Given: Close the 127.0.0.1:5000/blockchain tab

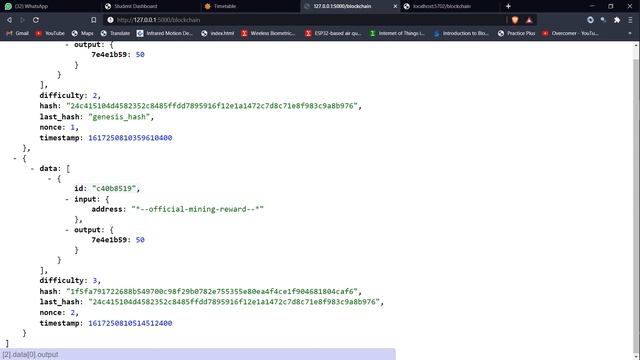Looking at the screenshot, I should point(395,6).
